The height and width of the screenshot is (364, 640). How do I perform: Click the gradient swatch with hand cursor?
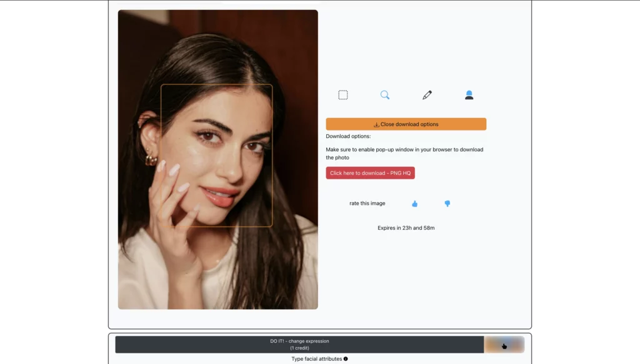504,344
